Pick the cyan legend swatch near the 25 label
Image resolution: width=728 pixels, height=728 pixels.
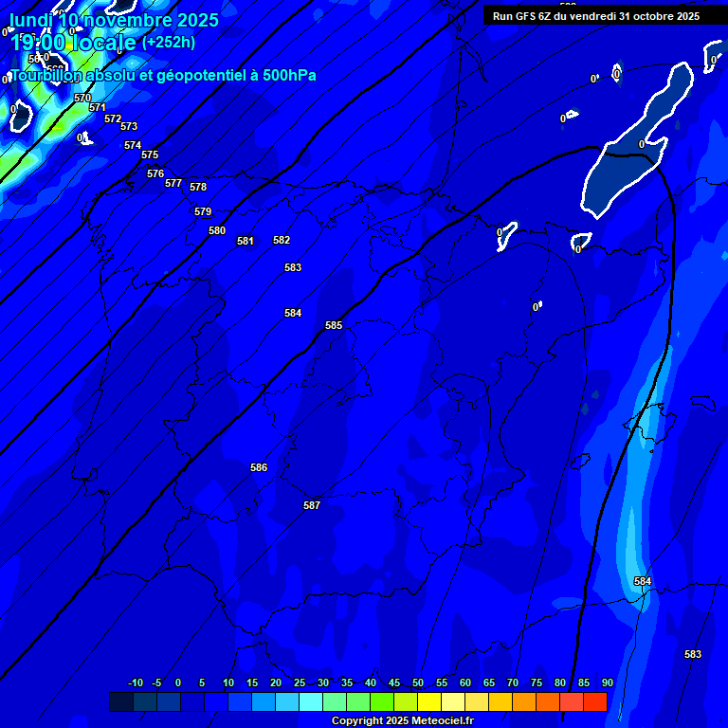click(311, 702)
